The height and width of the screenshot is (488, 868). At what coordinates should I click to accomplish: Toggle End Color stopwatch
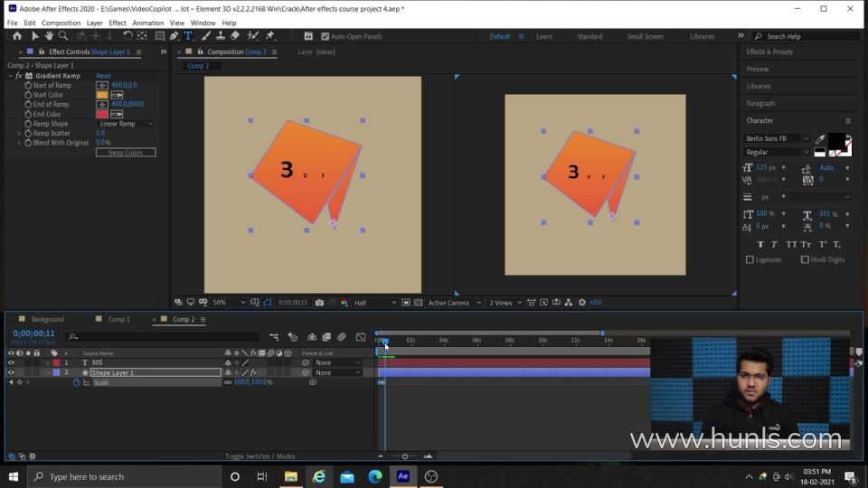pos(28,114)
